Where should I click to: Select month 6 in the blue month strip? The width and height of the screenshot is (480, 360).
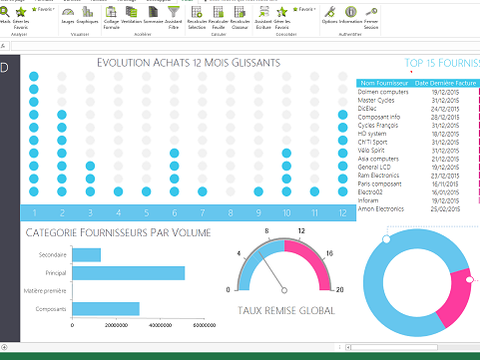[174, 213]
